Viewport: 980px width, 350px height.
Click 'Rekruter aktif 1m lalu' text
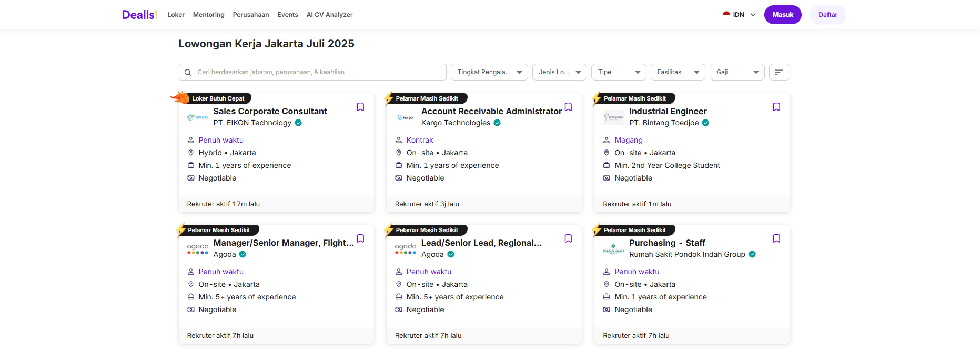(x=637, y=204)
